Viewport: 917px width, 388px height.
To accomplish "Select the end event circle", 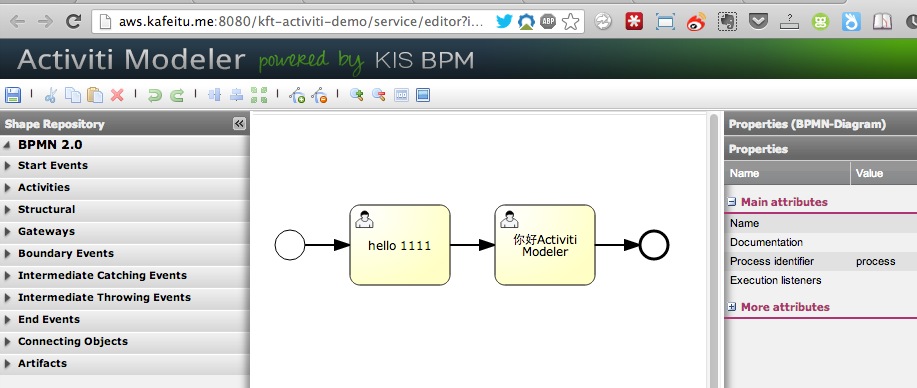I will pyautogui.click(x=654, y=245).
